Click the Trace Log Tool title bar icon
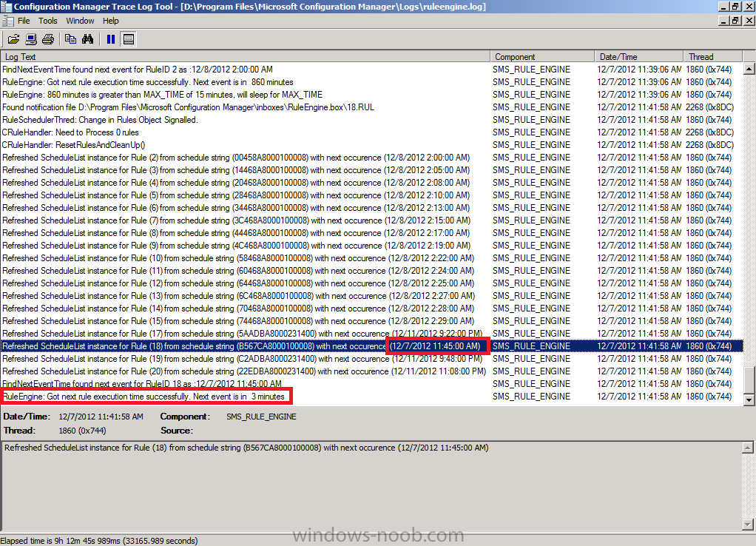The height and width of the screenshot is (546, 756). [x=6, y=6]
